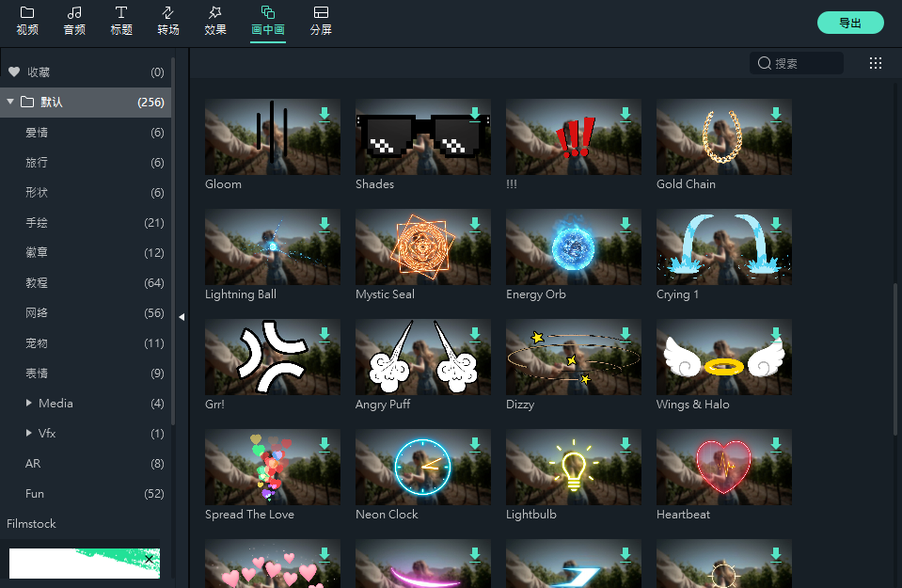Click the Dizzy label text
902x588 pixels.
tap(520, 405)
